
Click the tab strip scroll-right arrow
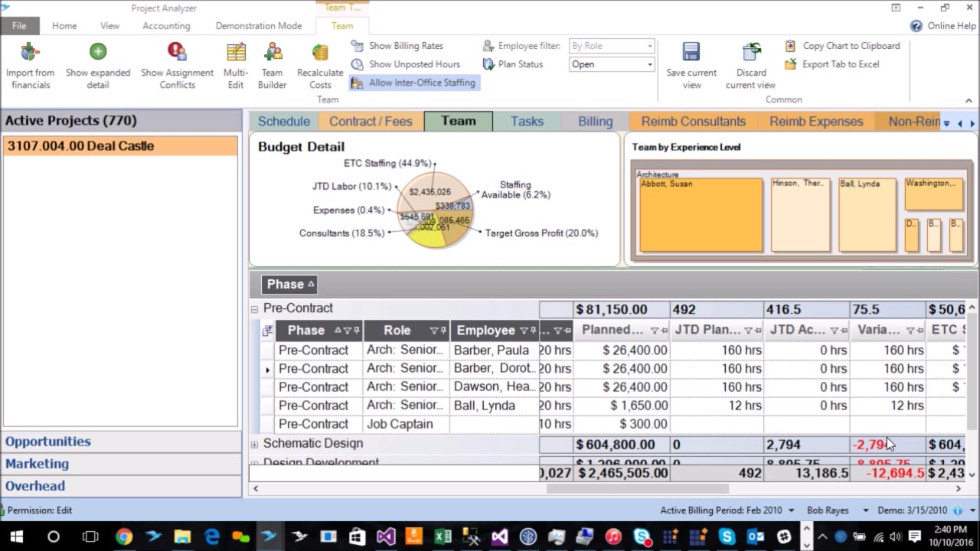click(x=972, y=123)
